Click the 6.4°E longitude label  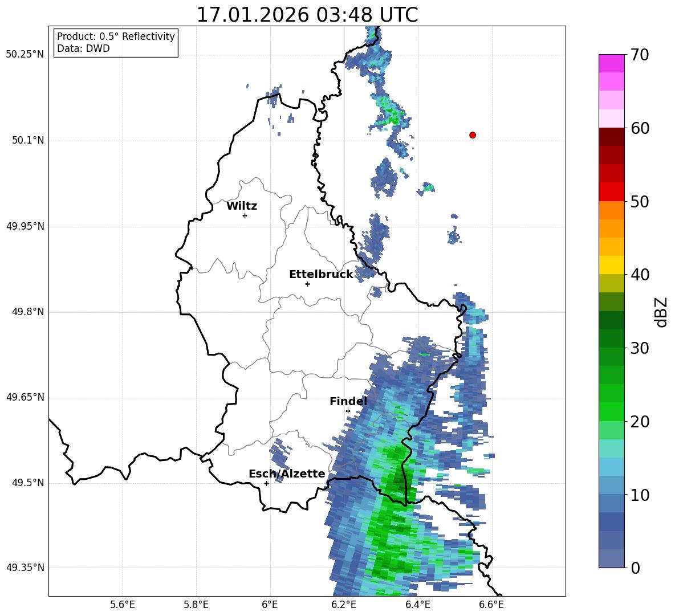click(x=417, y=605)
